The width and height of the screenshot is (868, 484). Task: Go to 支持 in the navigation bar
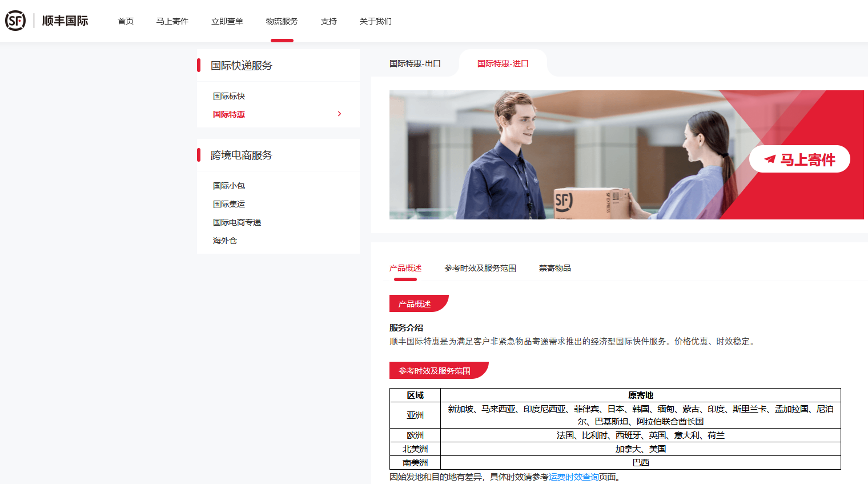329,21
